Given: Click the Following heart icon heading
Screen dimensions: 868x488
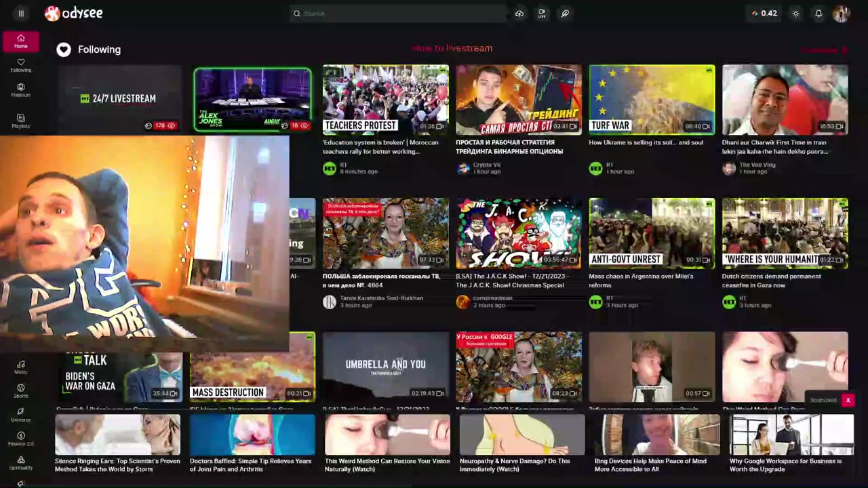Looking at the screenshot, I should pos(64,49).
